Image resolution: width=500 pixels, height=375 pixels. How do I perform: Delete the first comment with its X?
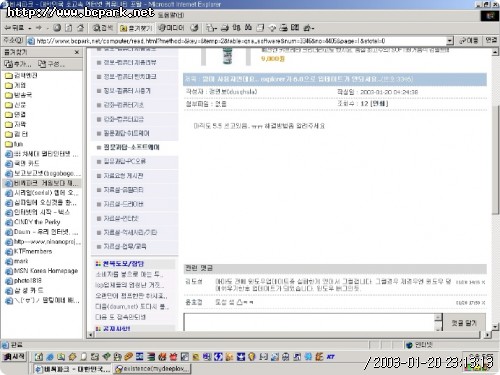tap(483, 282)
